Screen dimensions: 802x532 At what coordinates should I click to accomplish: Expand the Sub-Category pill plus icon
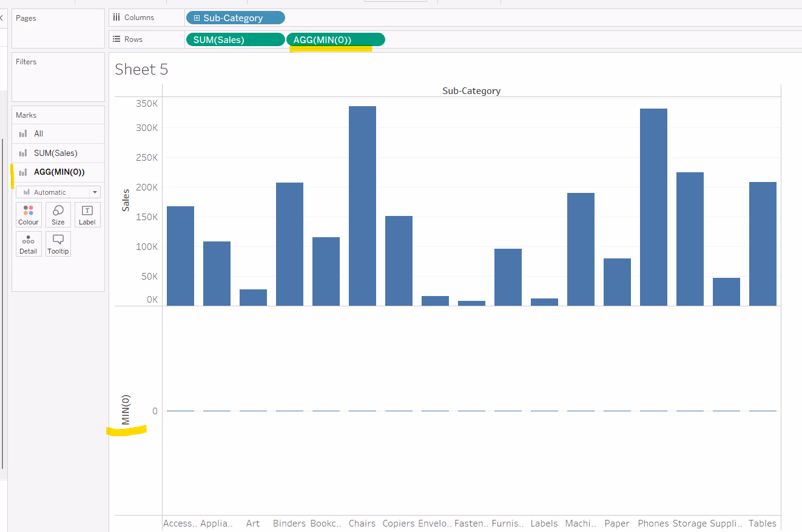point(197,18)
